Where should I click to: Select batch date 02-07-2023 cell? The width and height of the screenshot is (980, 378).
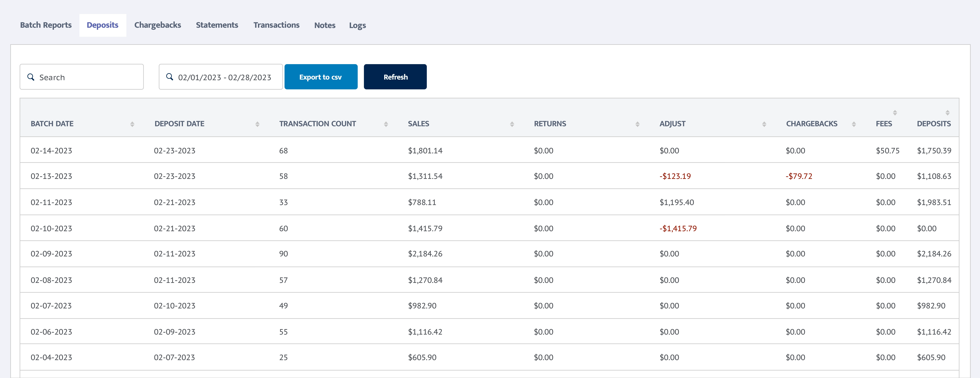[x=51, y=306]
